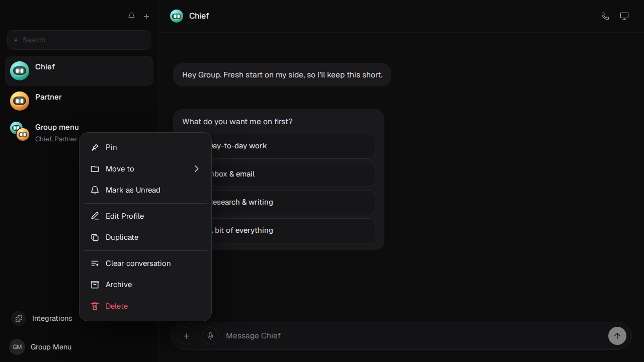The width and height of the screenshot is (644, 362).
Task: Click the Search field in the sidebar
Action: [x=79, y=40]
